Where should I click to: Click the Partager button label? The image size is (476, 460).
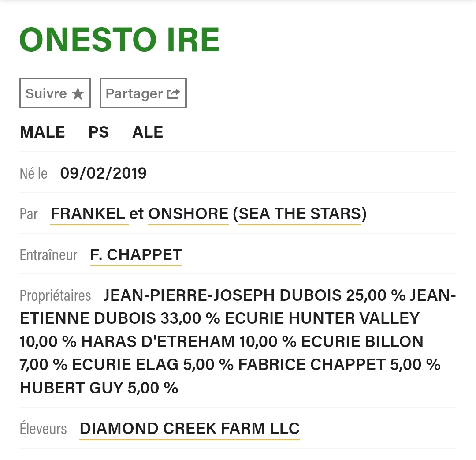[134, 94]
